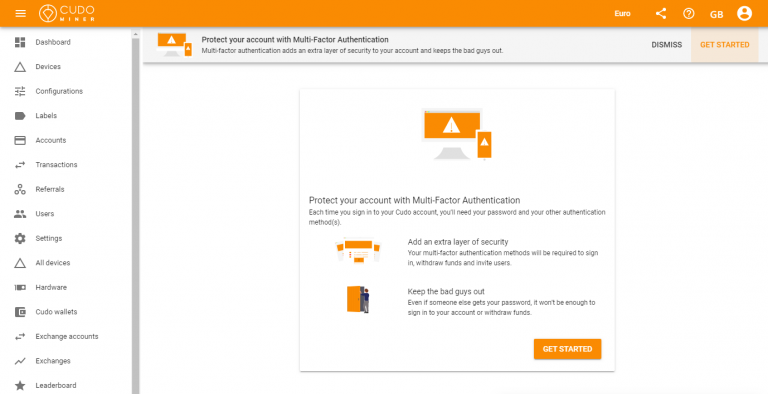Dismiss the multi-factor authentication banner
Screen dimensions: 768x394
tap(666, 45)
